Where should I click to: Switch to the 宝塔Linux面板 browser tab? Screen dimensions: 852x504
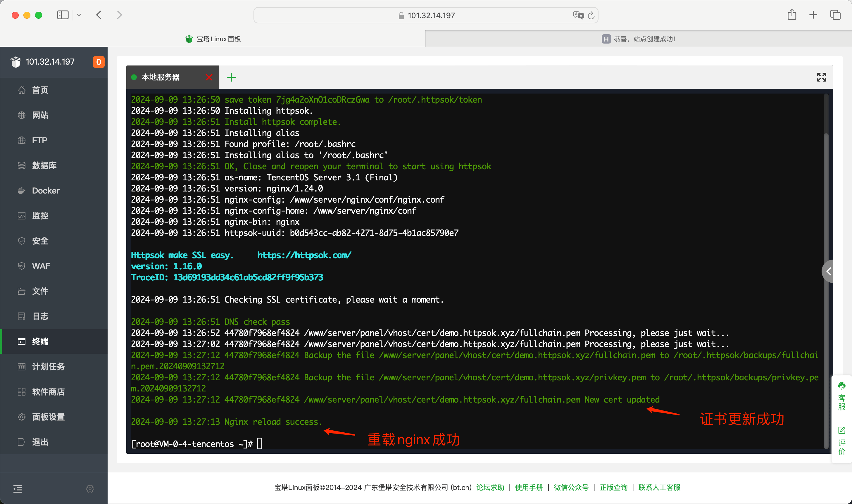tap(213, 39)
